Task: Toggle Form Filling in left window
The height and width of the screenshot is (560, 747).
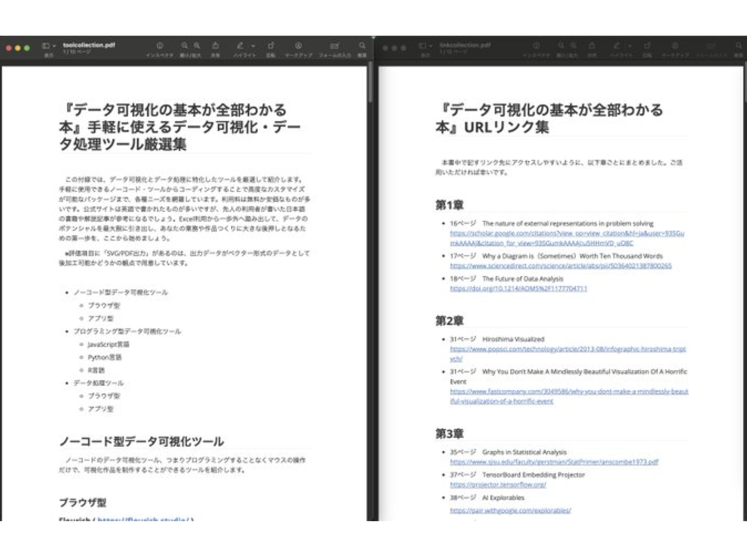Action: pos(334,46)
